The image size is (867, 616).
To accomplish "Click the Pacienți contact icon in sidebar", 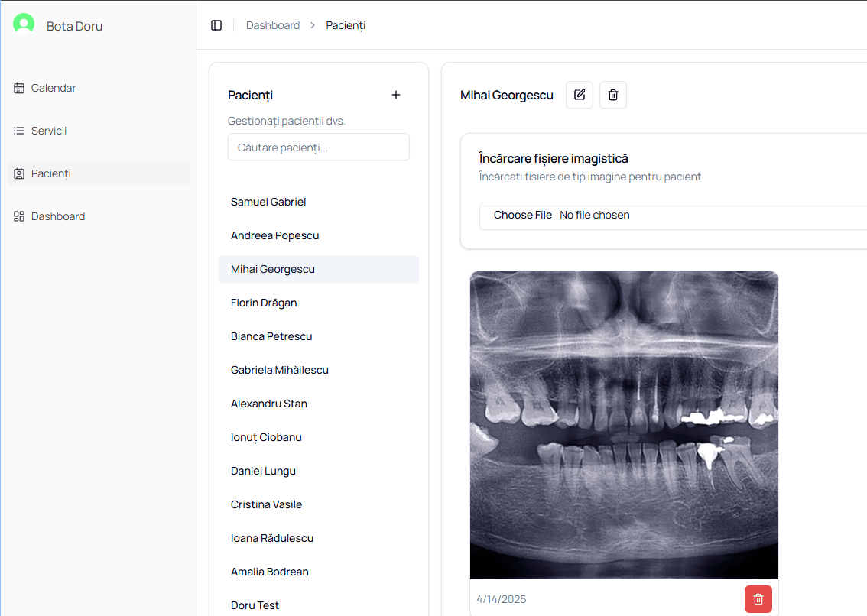I will (19, 173).
